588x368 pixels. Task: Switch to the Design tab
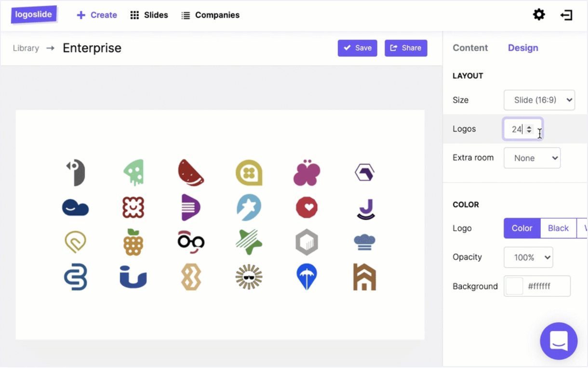click(523, 48)
